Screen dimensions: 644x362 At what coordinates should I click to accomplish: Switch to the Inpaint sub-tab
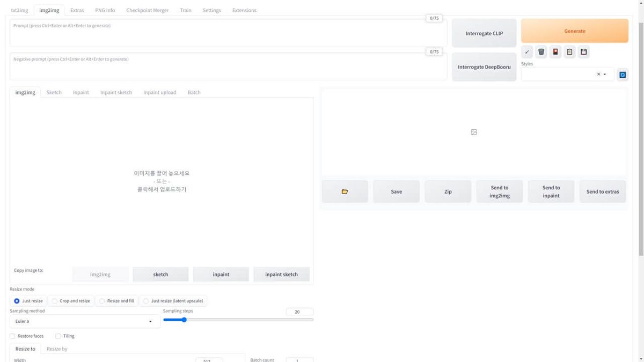[81, 92]
